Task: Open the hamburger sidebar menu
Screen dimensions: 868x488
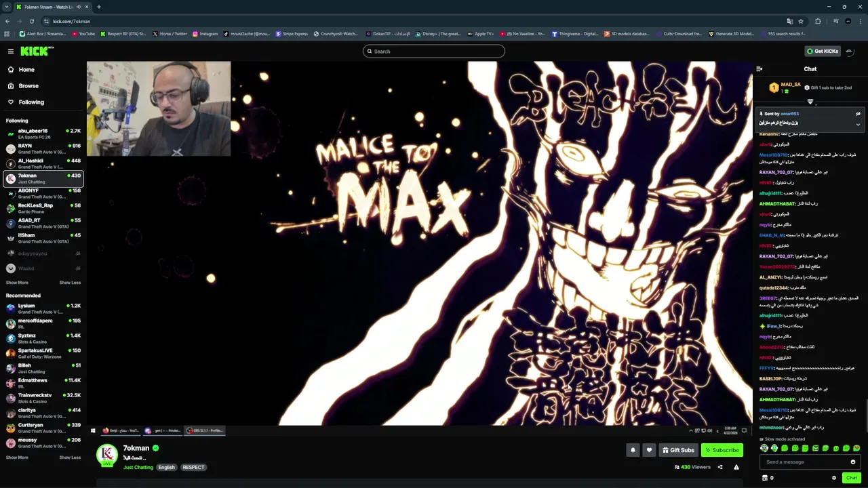Action: pos(11,51)
